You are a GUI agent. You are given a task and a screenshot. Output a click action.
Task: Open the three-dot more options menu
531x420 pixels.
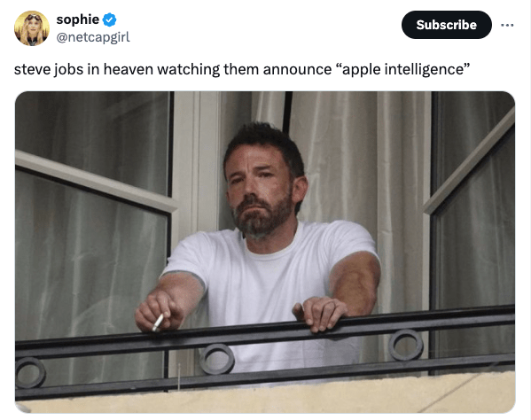pyautogui.click(x=507, y=25)
